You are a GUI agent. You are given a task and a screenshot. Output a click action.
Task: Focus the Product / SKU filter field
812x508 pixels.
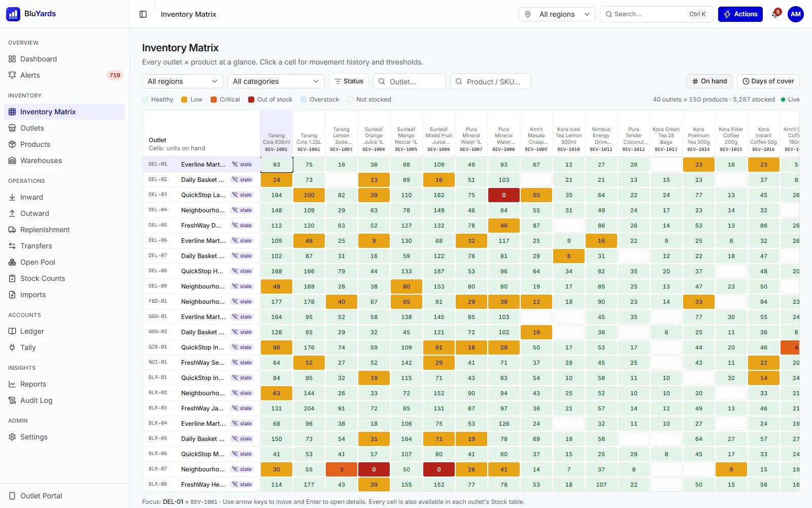(491, 81)
